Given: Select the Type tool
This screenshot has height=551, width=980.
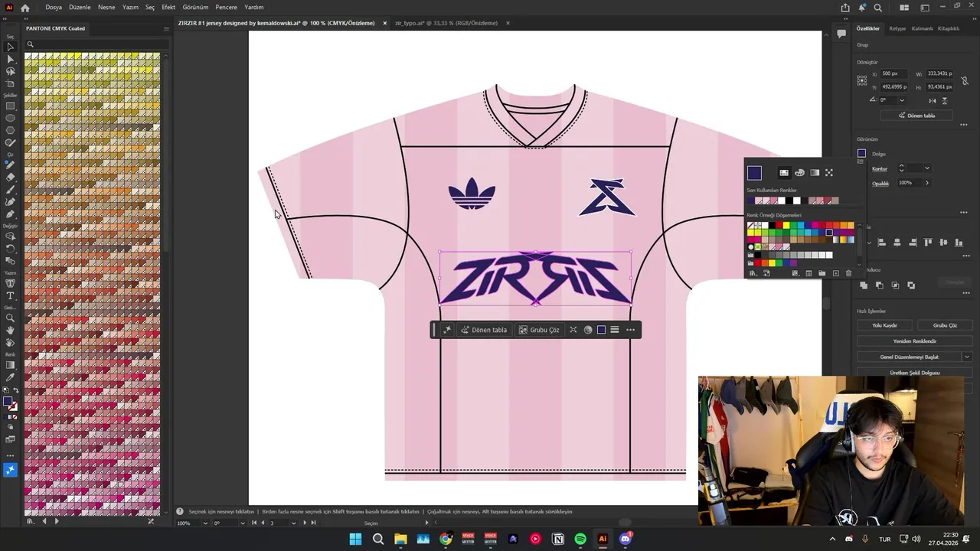Looking at the screenshot, I should point(10,296).
